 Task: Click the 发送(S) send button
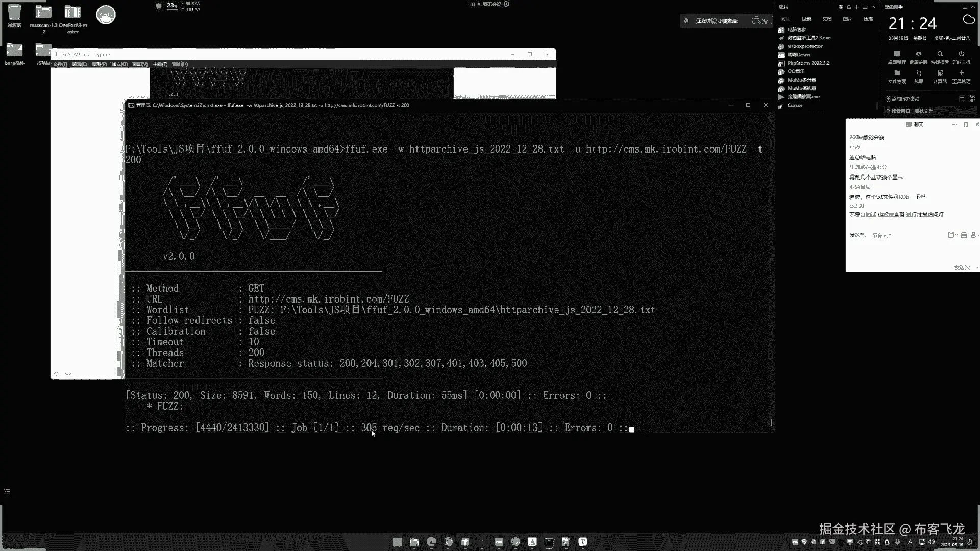click(x=962, y=267)
